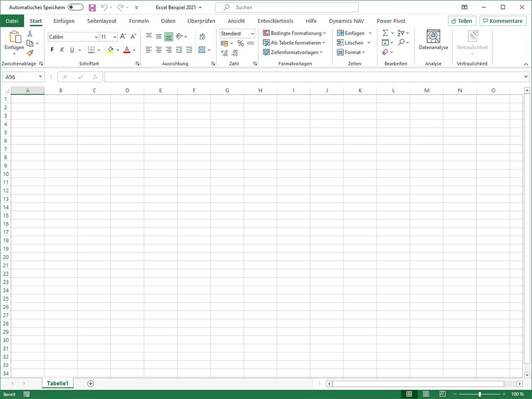This screenshot has width=532, height=399.
Task: Switch to Normal view in status bar
Action: click(409, 394)
